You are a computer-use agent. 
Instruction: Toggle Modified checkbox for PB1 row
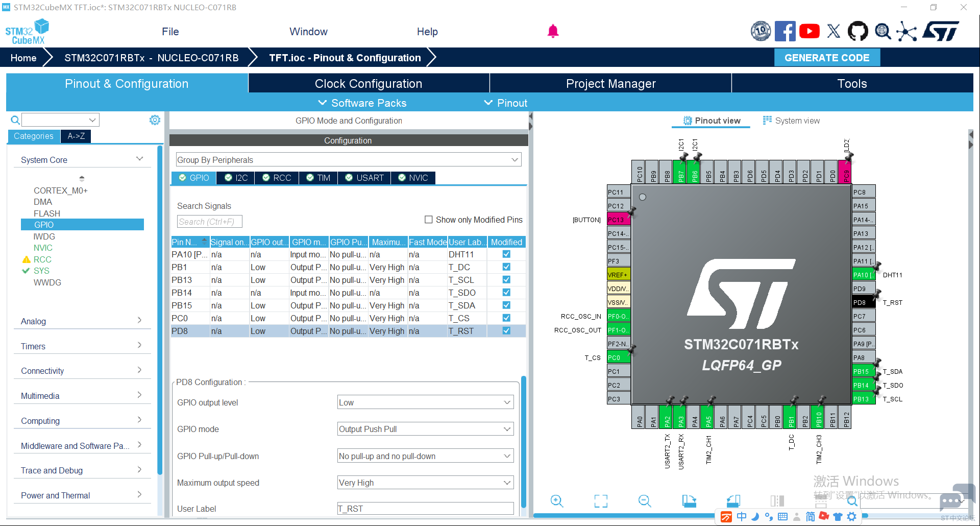(x=506, y=267)
